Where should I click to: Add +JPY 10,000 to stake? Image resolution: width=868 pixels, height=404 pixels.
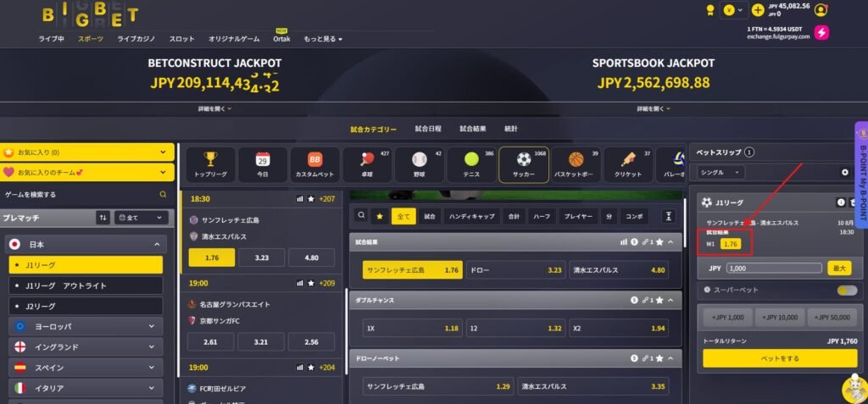[x=780, y=318]
